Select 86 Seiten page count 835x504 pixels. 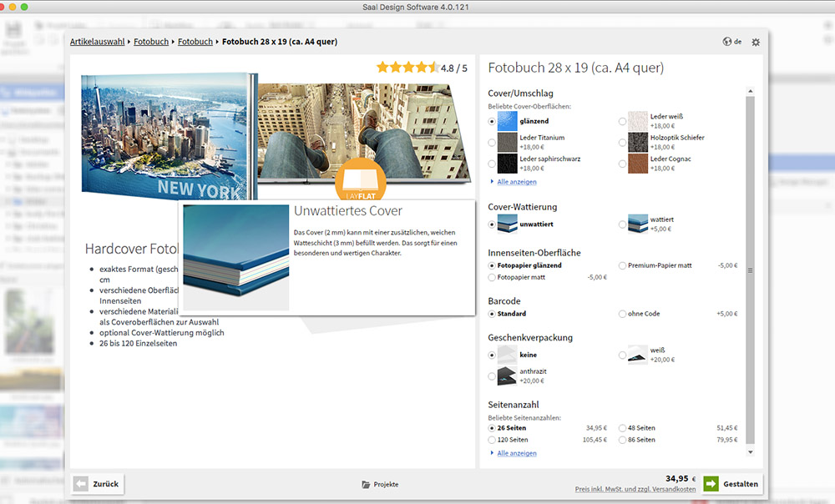pos(622,440)
